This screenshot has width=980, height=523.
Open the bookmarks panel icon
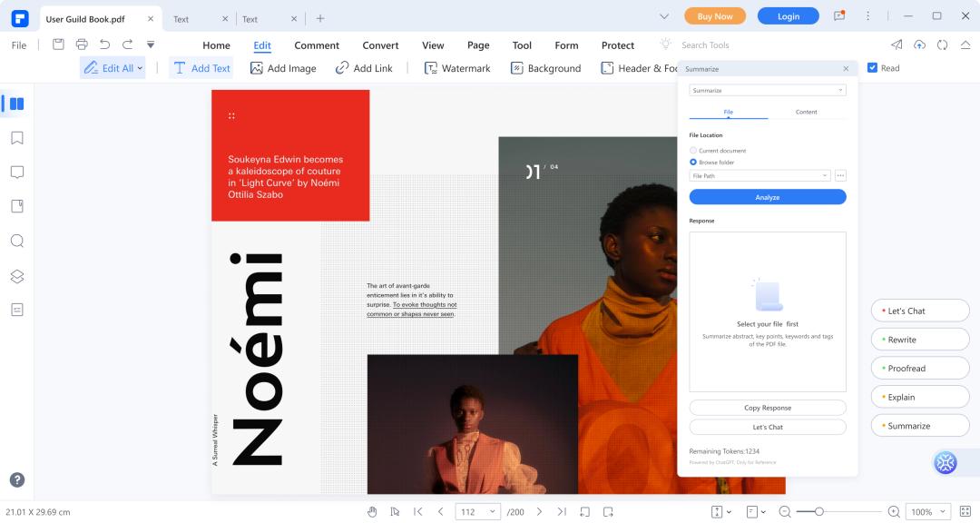tap(16, 138)
